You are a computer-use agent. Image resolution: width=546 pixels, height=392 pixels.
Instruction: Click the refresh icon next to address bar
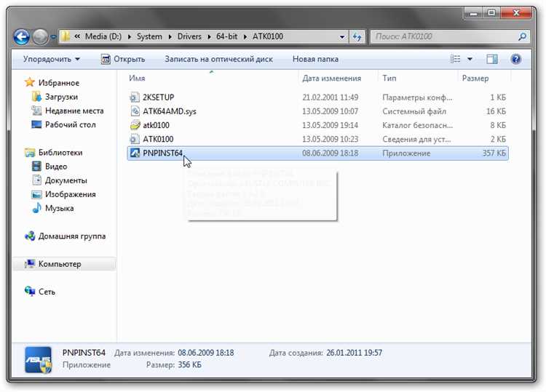tap(357, 36)
